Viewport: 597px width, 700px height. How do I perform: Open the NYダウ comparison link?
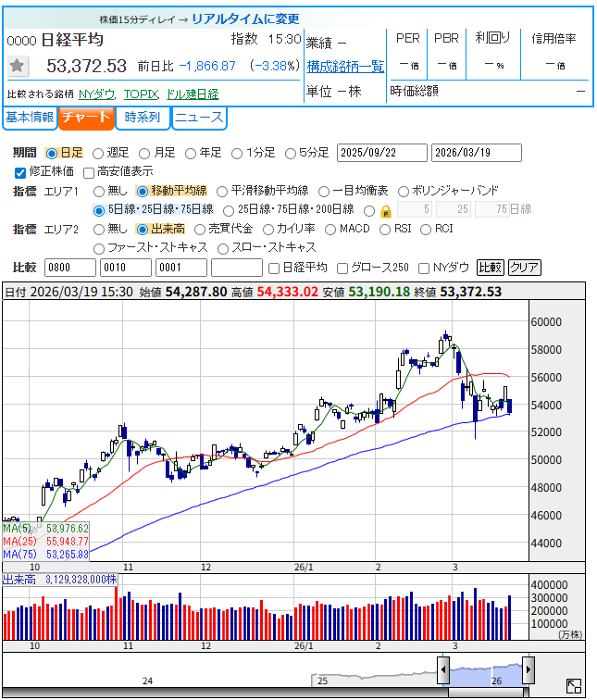click(97, 94)
